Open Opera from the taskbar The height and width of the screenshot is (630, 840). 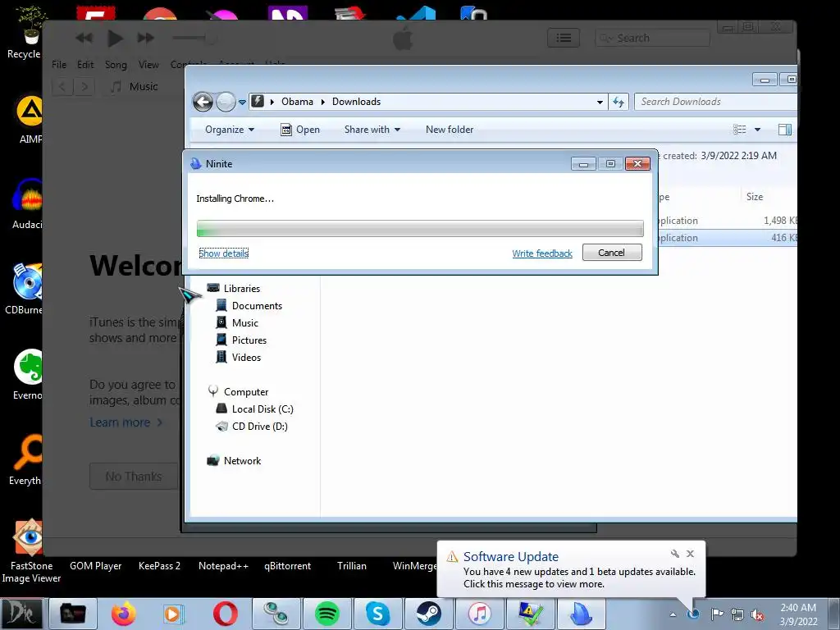click(226, 614)
